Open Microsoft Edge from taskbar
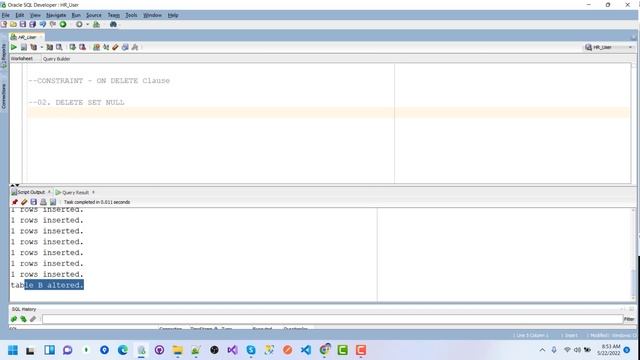 [x=122, y=350]
